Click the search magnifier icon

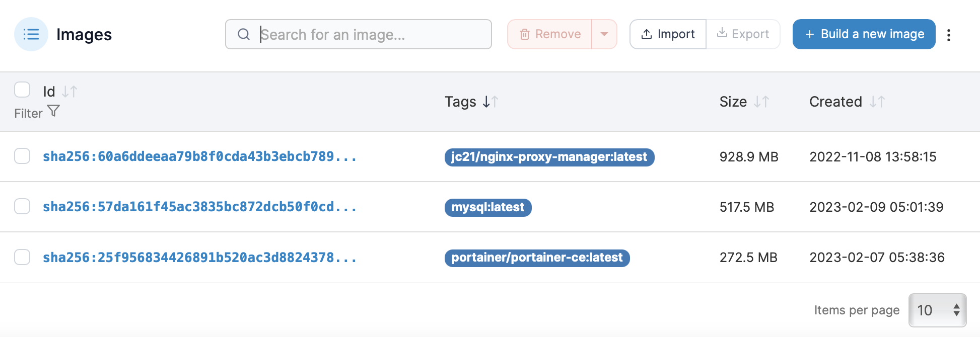coord(244,34)
